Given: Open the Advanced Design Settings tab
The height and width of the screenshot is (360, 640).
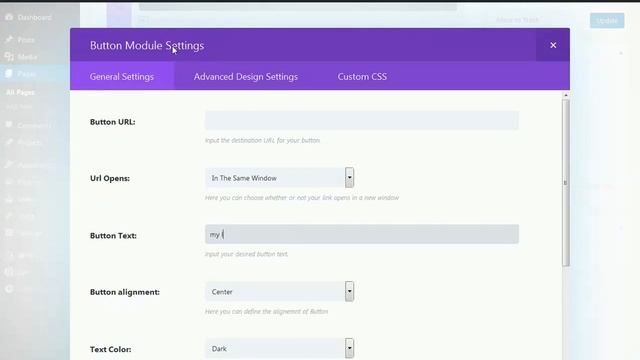Looking at the screenshot, I should click(x=246, y=76).
